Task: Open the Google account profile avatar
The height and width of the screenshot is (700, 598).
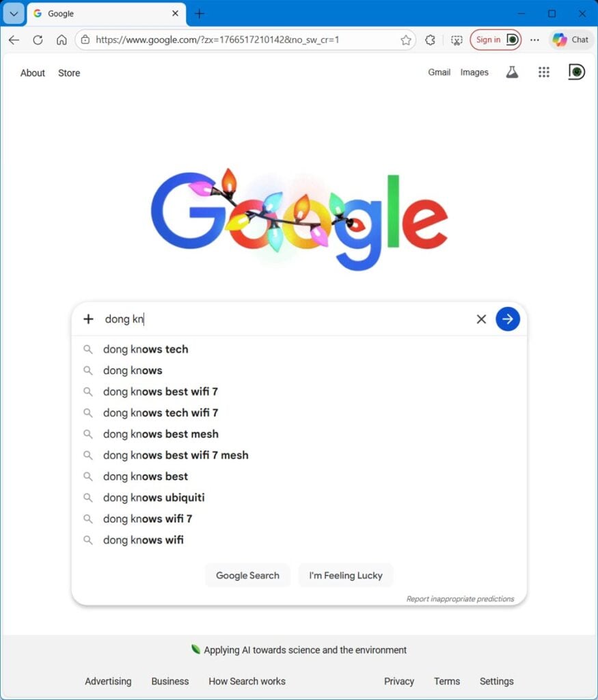Action: point(577,72)
